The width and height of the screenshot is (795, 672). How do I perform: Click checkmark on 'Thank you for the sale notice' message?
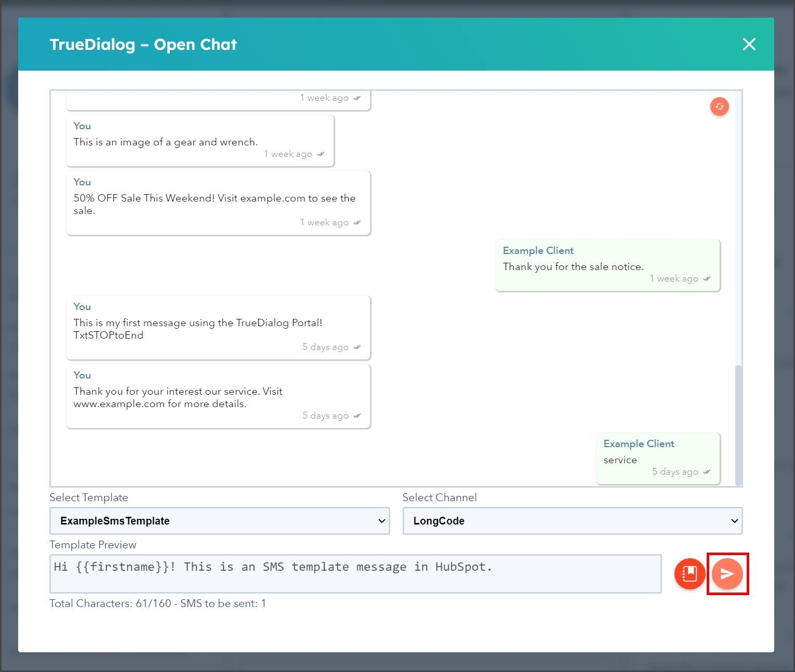pyautogui.click(x=707, y=279)
